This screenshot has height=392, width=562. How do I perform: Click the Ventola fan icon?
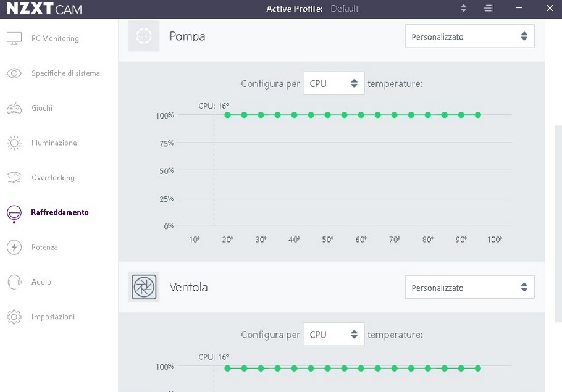point(144,287)
